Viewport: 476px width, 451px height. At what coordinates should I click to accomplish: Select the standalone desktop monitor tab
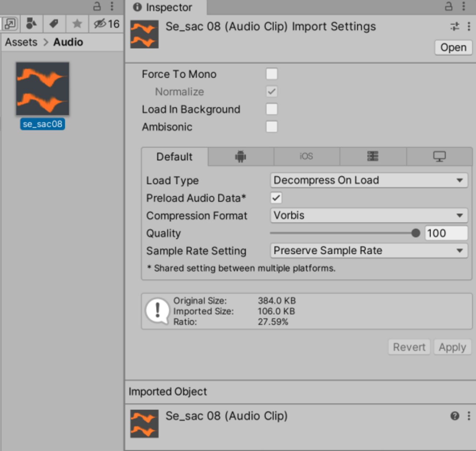click(439, 156)
